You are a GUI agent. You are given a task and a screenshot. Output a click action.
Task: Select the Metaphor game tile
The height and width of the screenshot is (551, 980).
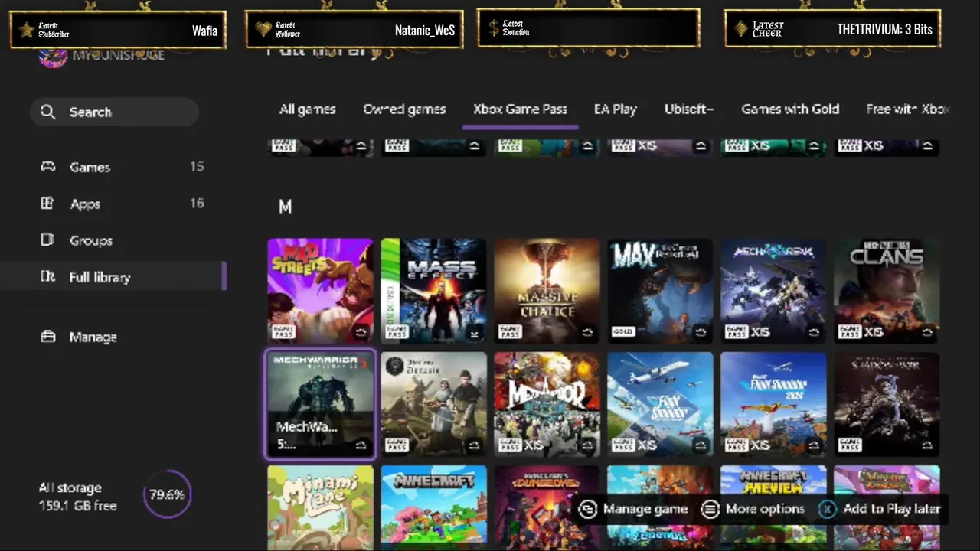(547, 404)
